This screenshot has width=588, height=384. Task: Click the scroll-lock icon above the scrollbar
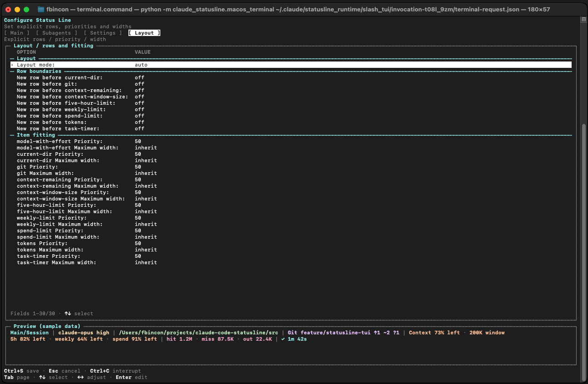tap(583, 20)
